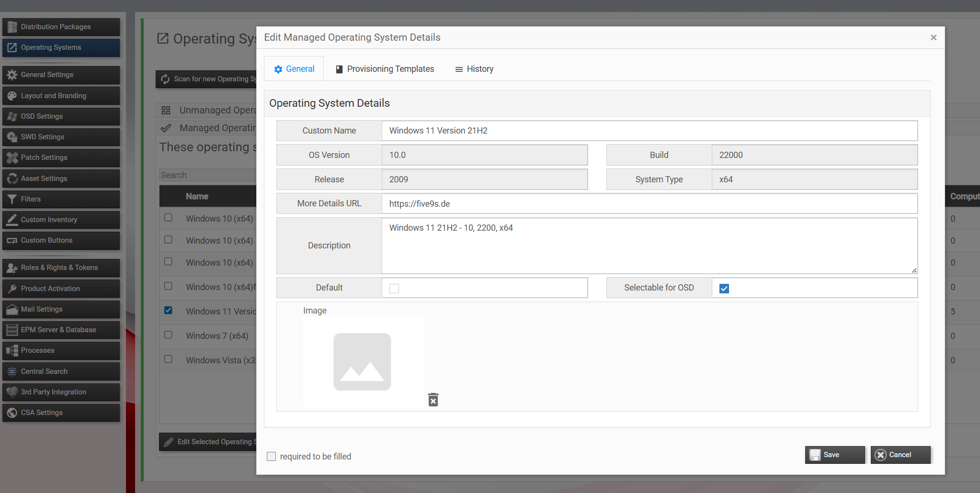Delete the OS image with trash icon

[x=433, y=400]
